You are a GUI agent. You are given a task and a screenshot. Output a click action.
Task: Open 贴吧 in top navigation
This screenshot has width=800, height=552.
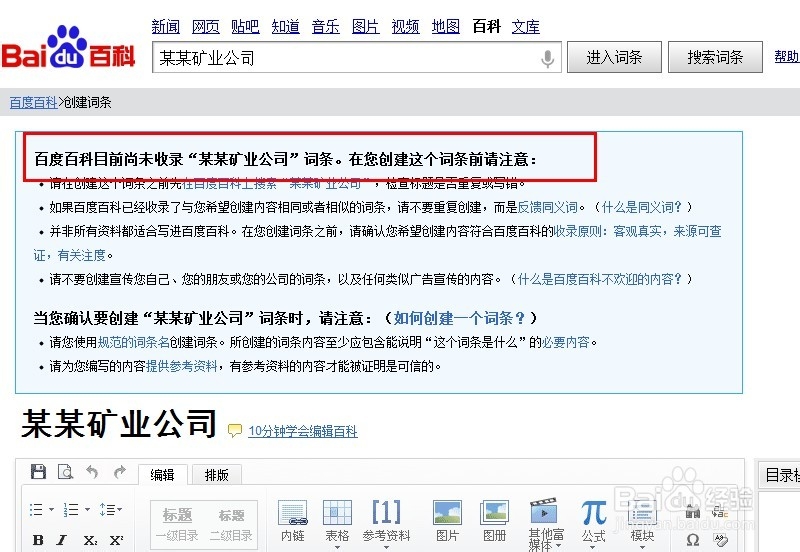(245, 26)
